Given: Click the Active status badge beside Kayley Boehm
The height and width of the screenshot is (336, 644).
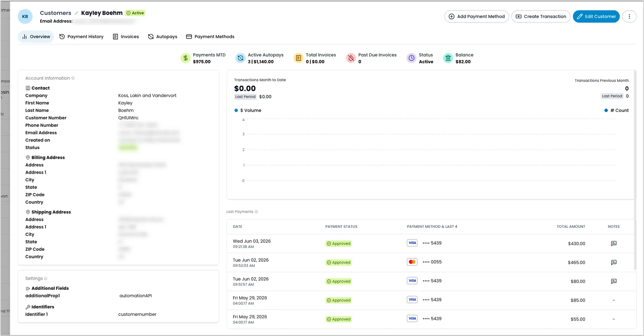Looking at the screenshot, I should [135, 13].
